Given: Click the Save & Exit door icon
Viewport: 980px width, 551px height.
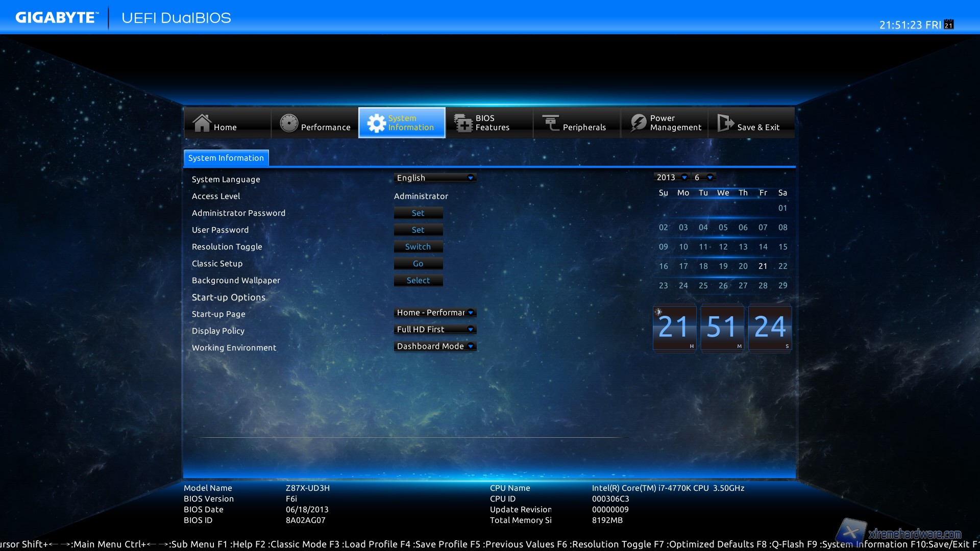Looking at the screenshot, I should [x=725, y=123].
